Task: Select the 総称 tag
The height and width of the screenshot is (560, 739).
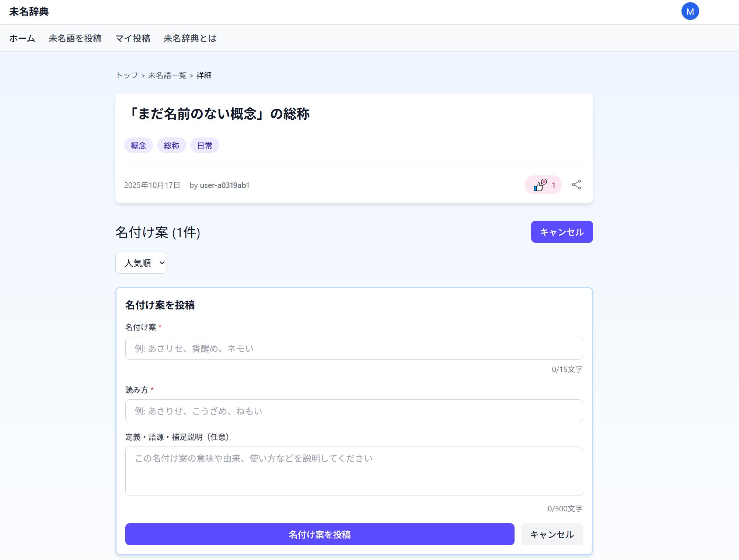Action: (171, 146)
